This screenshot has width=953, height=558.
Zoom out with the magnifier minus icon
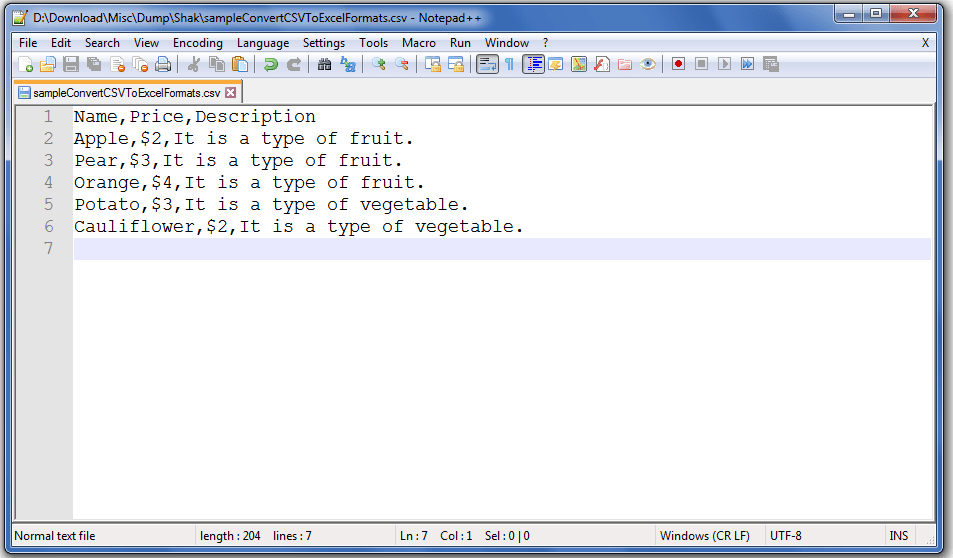coord(402,64)
